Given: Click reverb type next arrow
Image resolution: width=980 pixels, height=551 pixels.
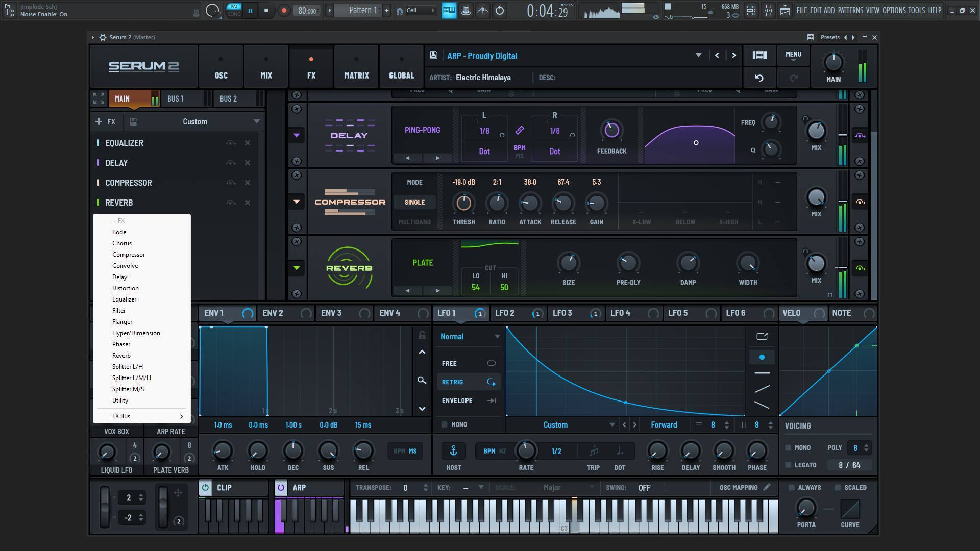Looking at the screenshot, I should pyautogui.click(x=437, y=290).
